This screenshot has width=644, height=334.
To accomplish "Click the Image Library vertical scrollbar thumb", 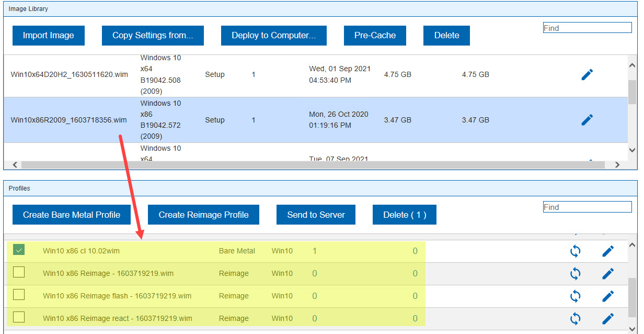I will click(x=632, y=92).
